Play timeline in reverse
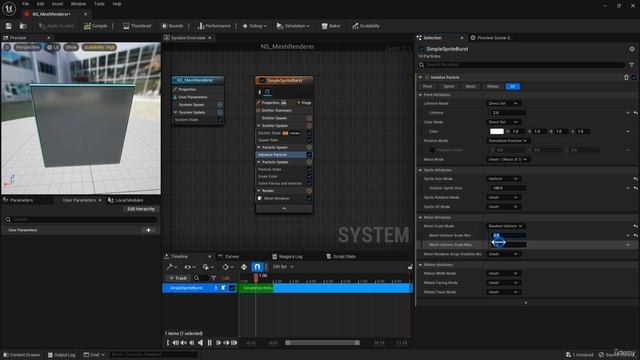The width and height of the screenshot is (640, 360). pyautogui.click(x=200, y=343)
